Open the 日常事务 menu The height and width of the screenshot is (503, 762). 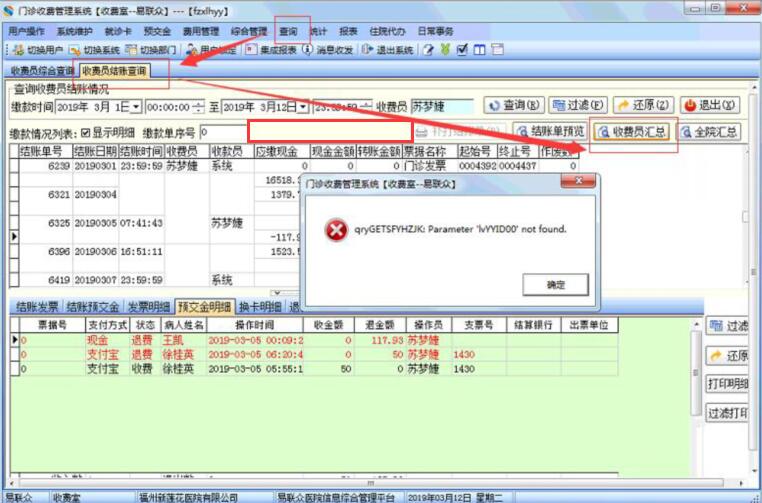coord(435,32)
